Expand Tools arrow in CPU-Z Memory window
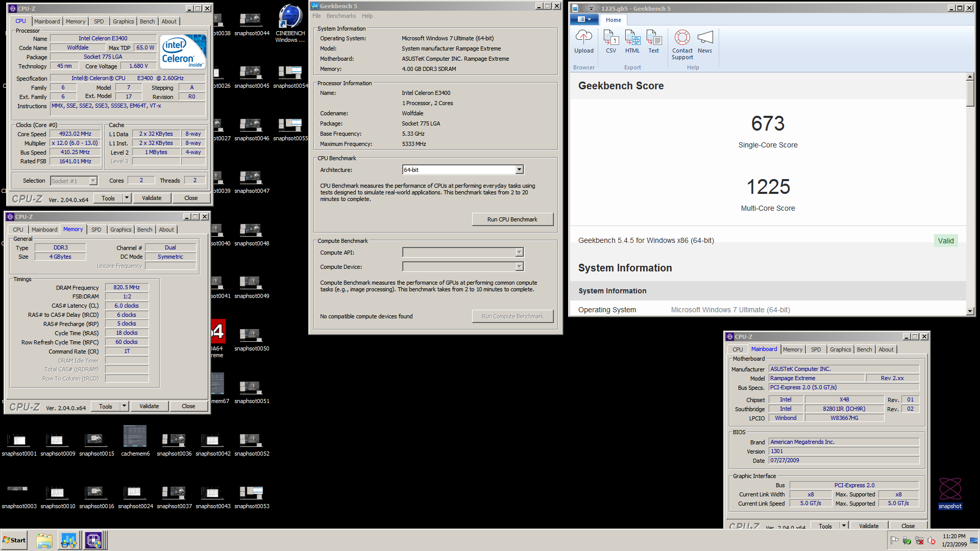 (125, 406)
